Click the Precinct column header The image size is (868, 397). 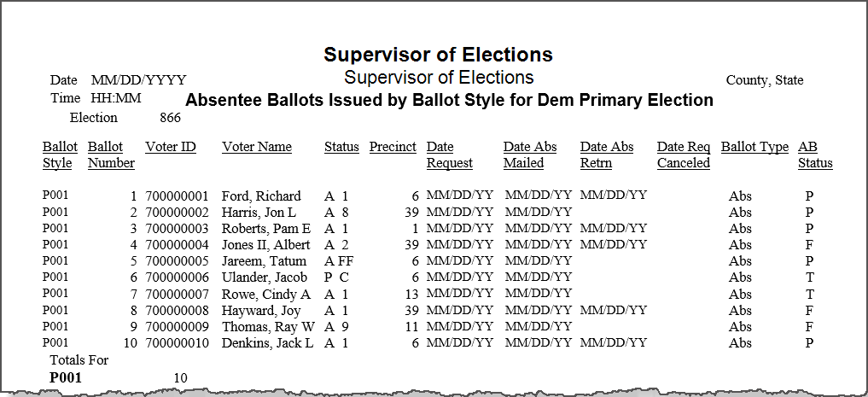[x=393, y=148]
